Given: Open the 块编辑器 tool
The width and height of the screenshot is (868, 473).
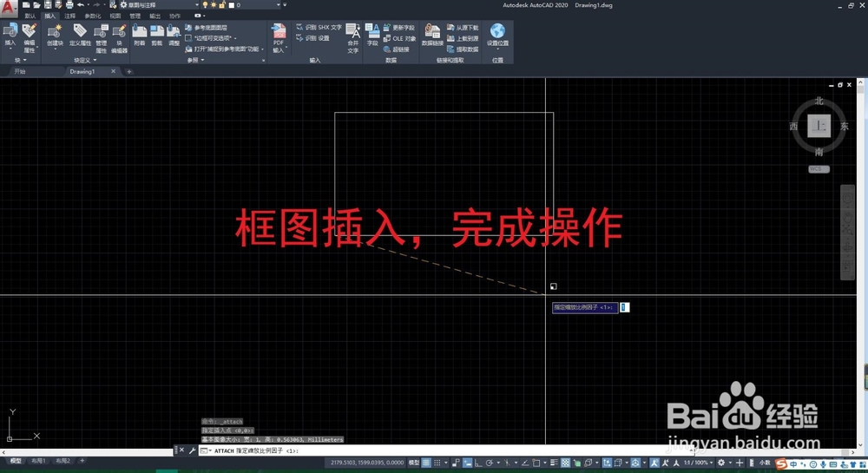Looking at the screenshot, I should (x=119, y=37).
